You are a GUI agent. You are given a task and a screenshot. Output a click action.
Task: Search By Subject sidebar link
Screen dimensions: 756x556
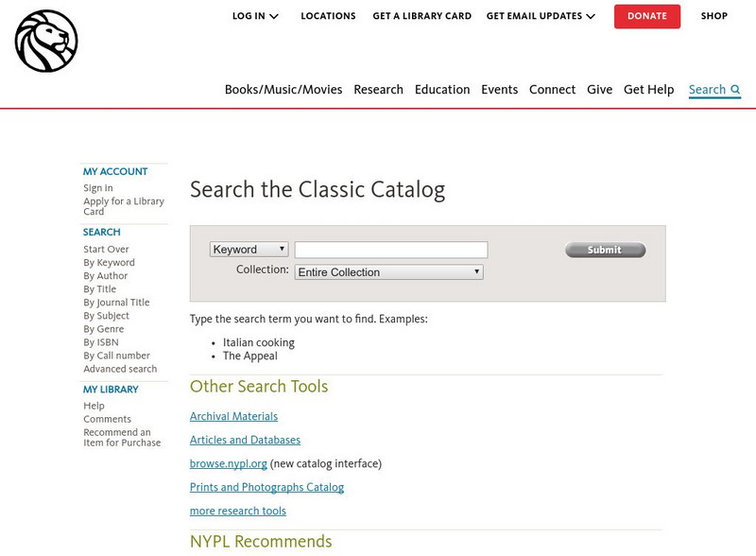click(106, 316)
